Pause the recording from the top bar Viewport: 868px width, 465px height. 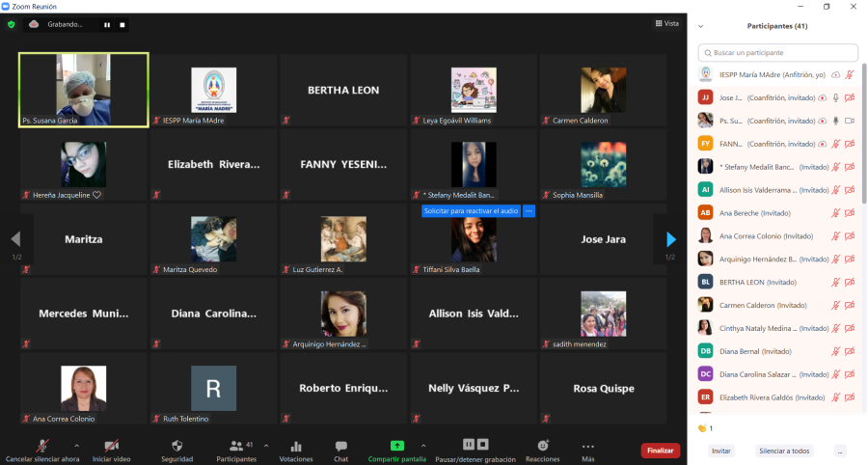coord(107,24)
